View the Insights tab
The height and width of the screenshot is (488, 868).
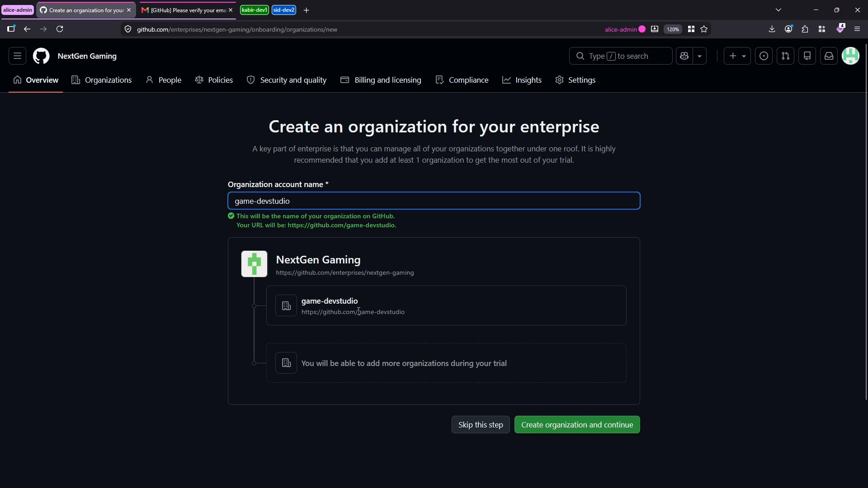pos(522,80)
